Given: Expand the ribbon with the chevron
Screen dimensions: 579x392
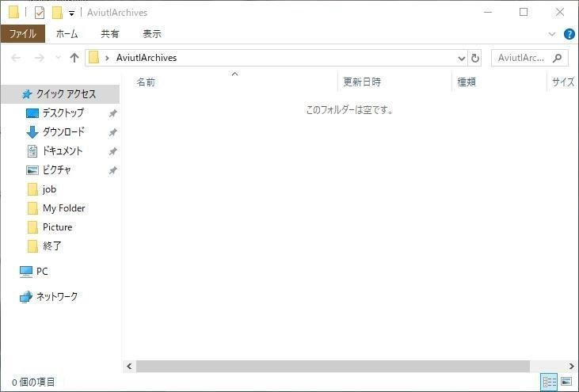Looking at the screenshot, I should pos(552,34).
